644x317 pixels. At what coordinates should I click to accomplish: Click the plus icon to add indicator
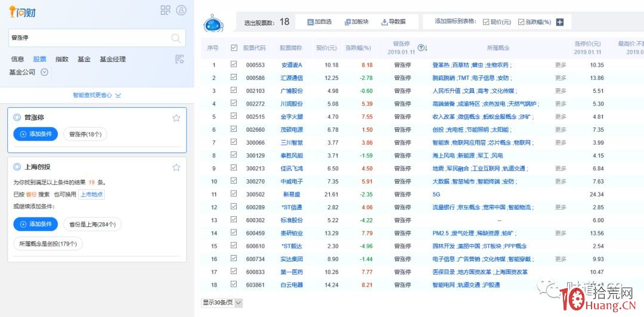pos(559,22)
